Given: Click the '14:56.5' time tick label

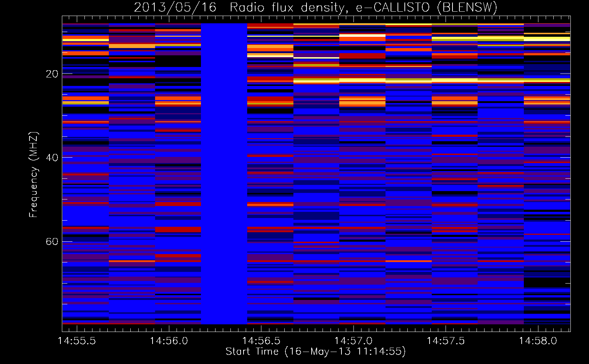Looking at the screenshot, I should tap(261, 341).
